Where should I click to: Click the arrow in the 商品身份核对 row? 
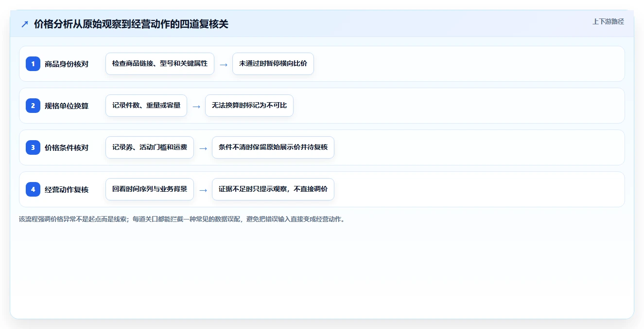(224, 64)
